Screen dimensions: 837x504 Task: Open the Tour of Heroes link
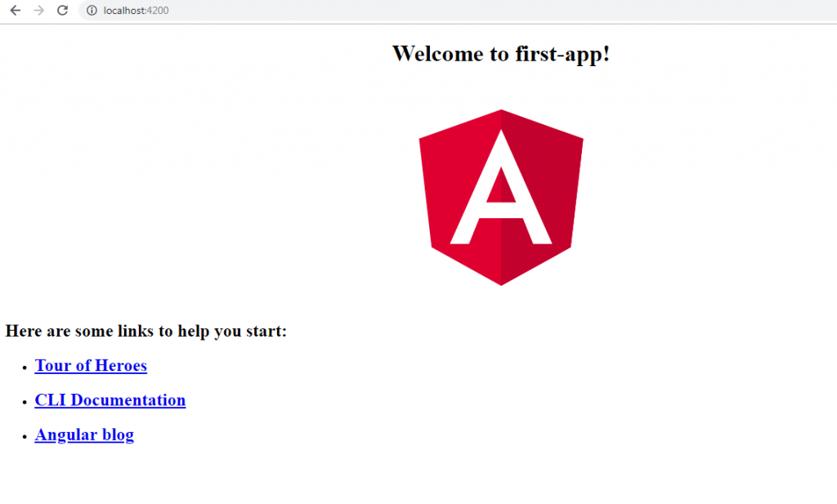91,366
